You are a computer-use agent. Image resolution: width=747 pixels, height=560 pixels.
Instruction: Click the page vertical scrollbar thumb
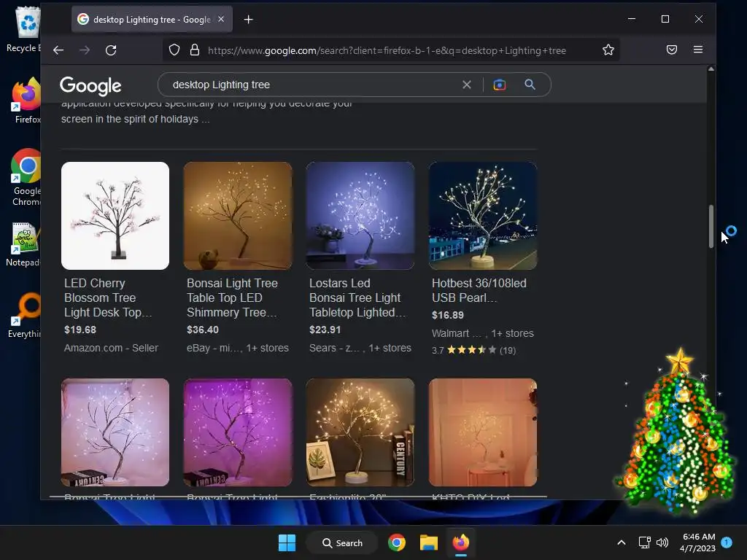711,226
